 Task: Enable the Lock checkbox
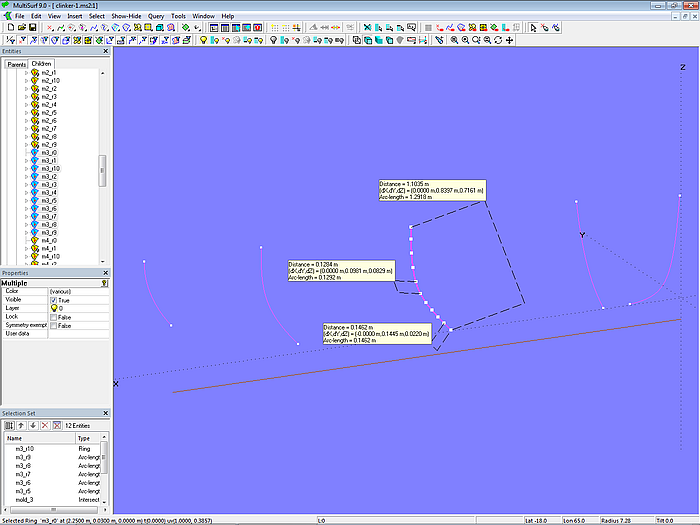(54, 317)
